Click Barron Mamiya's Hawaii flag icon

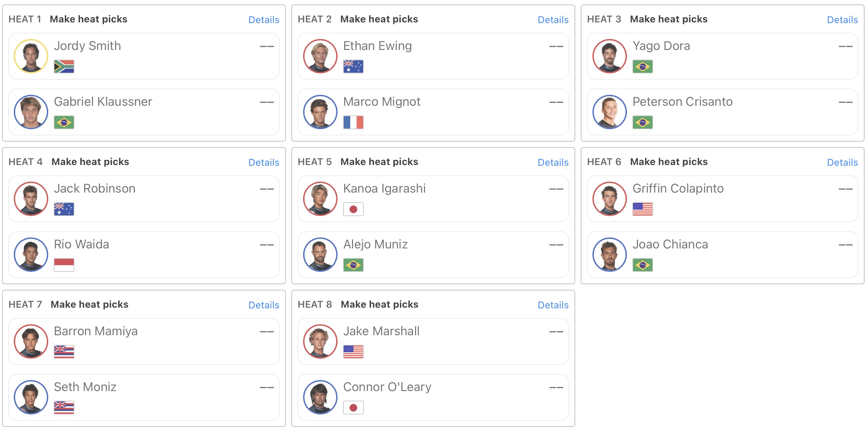(x=64, y=352)
